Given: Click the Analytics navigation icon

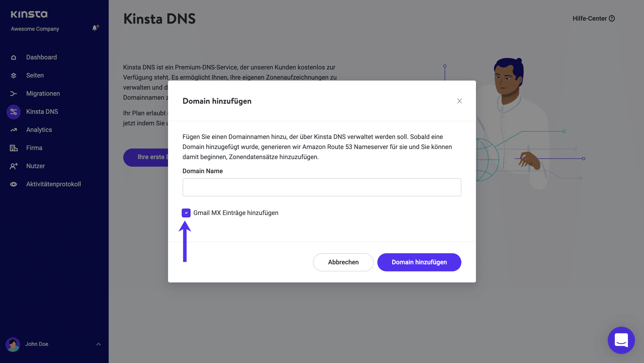Looking at the screenshot, I should pos(13,130).
